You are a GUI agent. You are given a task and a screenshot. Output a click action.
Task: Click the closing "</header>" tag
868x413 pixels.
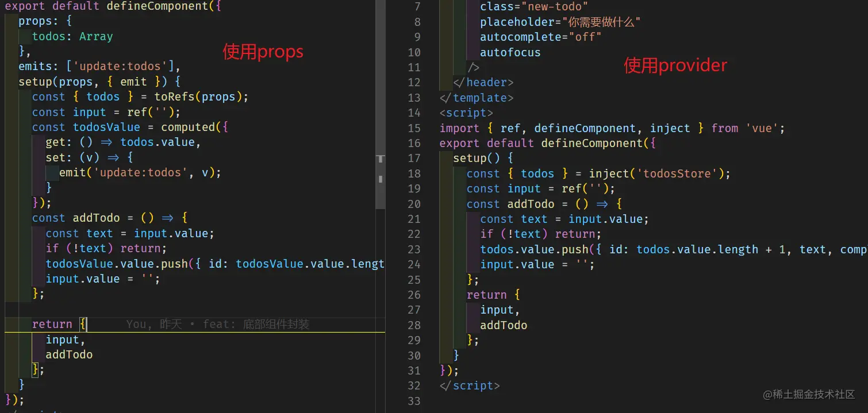483,82
